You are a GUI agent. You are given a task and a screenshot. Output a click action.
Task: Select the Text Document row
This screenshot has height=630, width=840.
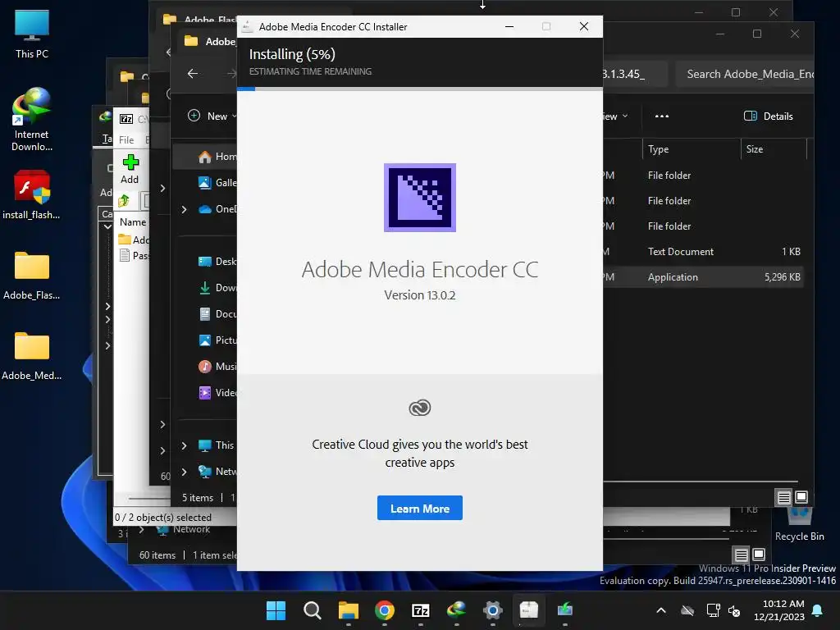tap(703, 252)
